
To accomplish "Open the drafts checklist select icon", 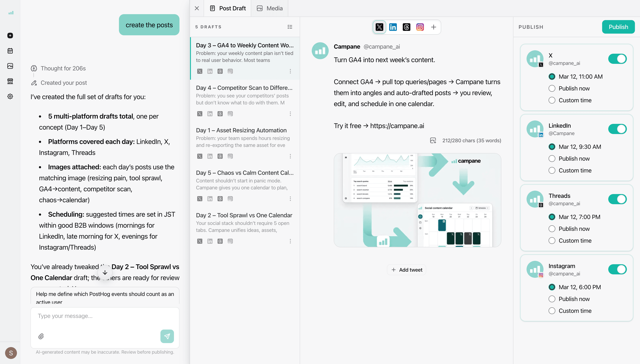I will click(x=290, y=27).
